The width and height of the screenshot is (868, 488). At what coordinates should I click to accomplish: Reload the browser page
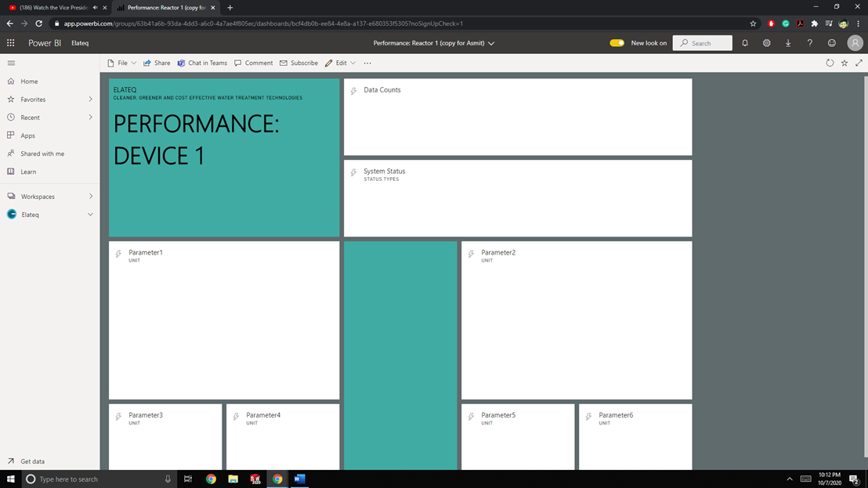pyautogui.click(x=38, y=23)
